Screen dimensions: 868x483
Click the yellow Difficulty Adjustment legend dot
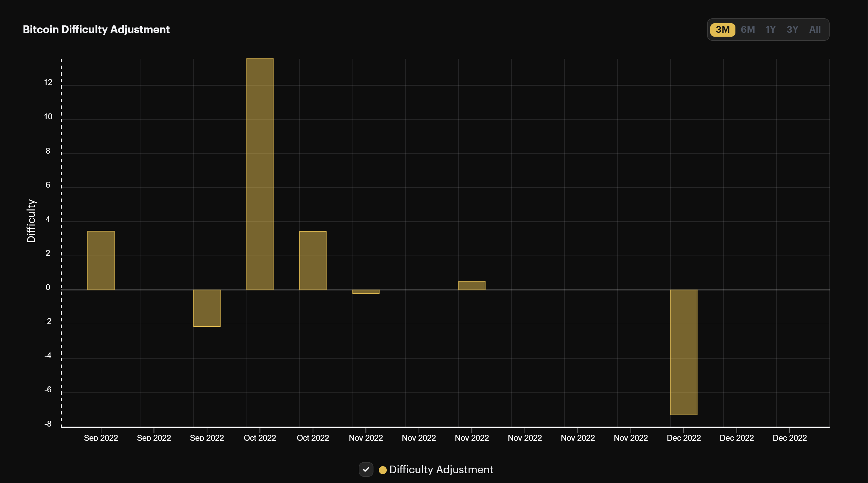point(382,470)
